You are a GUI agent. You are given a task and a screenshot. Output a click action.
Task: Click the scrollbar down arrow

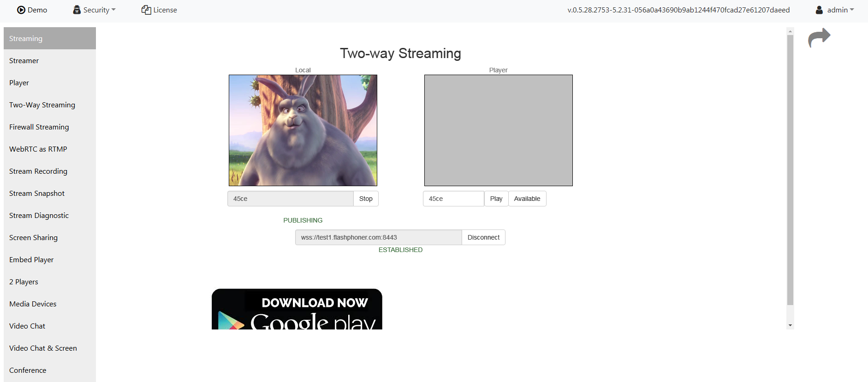coord(790,325)
